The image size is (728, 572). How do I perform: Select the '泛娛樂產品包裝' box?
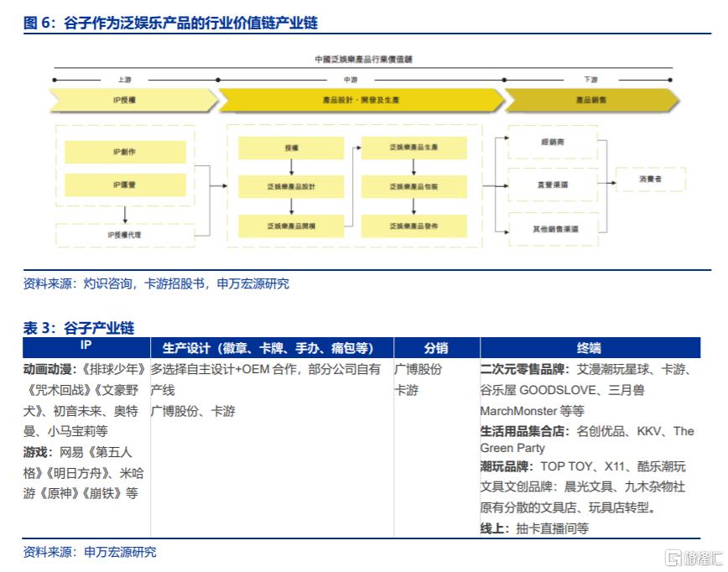413,187
